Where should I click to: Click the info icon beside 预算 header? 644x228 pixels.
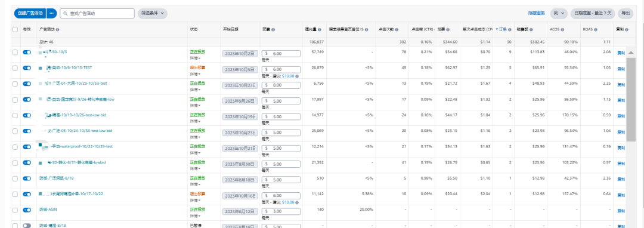click(x=273, y=30)
